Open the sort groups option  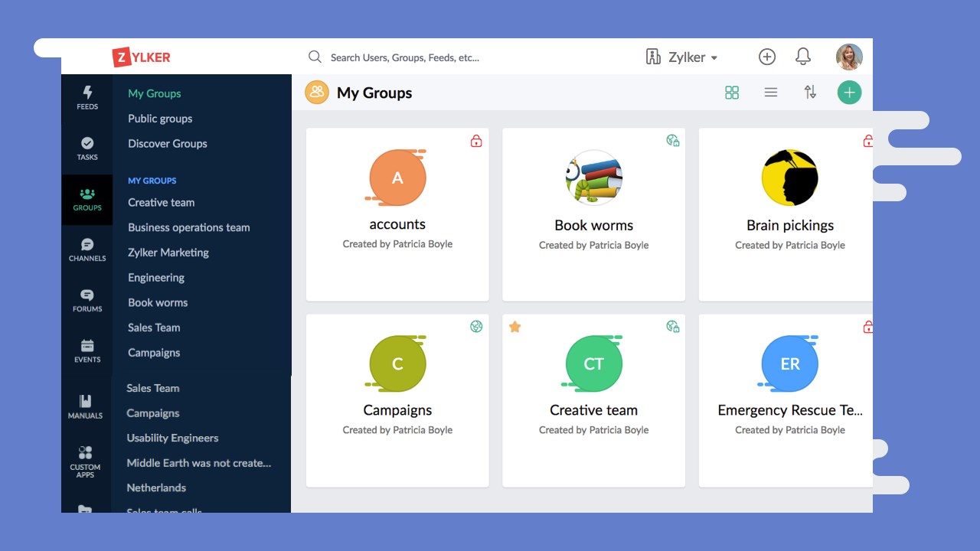click(810, 93)
